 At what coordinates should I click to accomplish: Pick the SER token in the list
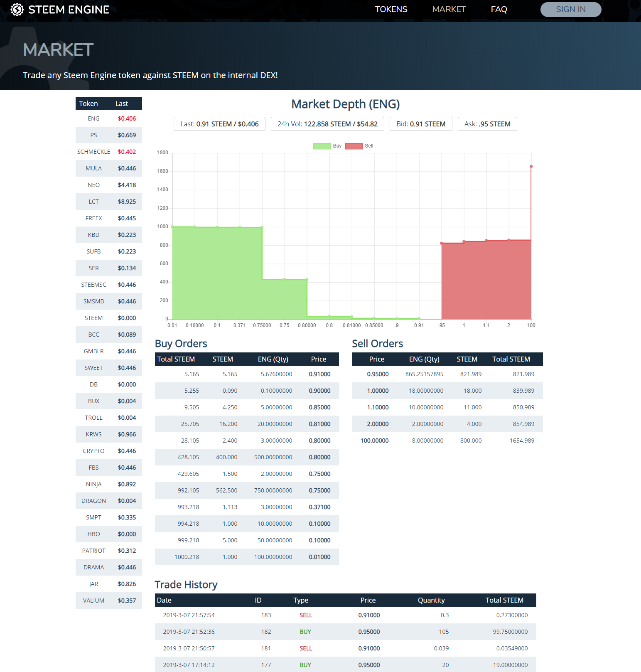109,268
